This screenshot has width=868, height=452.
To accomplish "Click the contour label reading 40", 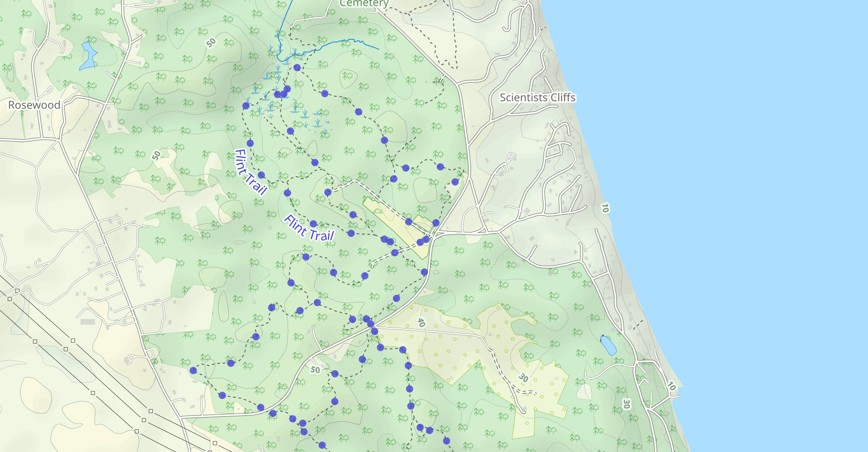I will [421, 322].
